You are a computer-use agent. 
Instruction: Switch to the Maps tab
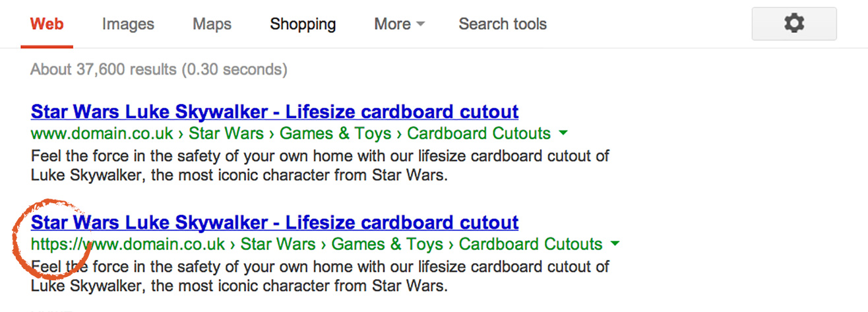(x=212, y=24)
